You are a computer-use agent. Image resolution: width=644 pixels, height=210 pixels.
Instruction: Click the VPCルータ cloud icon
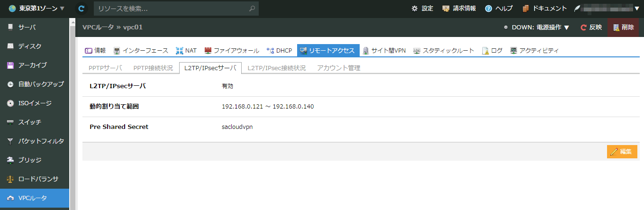coord(10,198)
